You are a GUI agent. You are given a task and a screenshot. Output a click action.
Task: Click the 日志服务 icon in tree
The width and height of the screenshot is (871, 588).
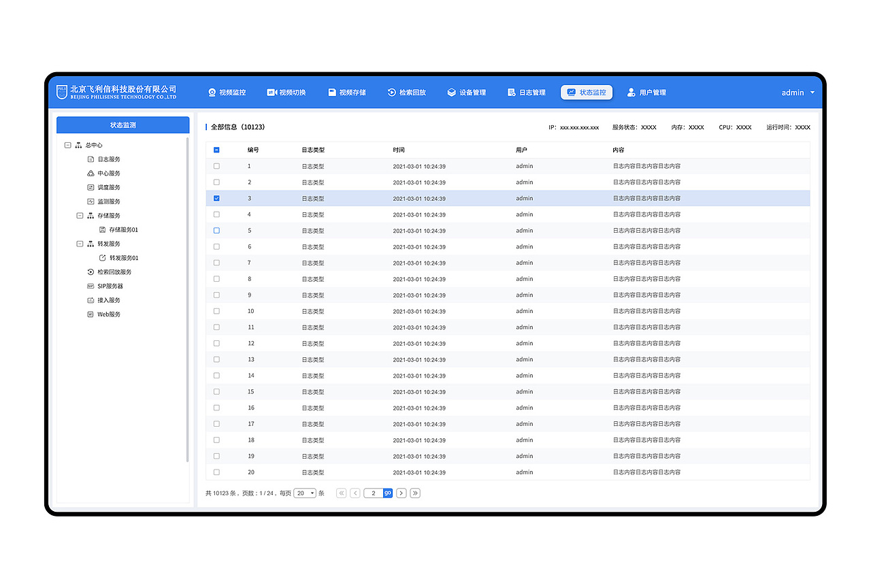[x=91, y=159]
